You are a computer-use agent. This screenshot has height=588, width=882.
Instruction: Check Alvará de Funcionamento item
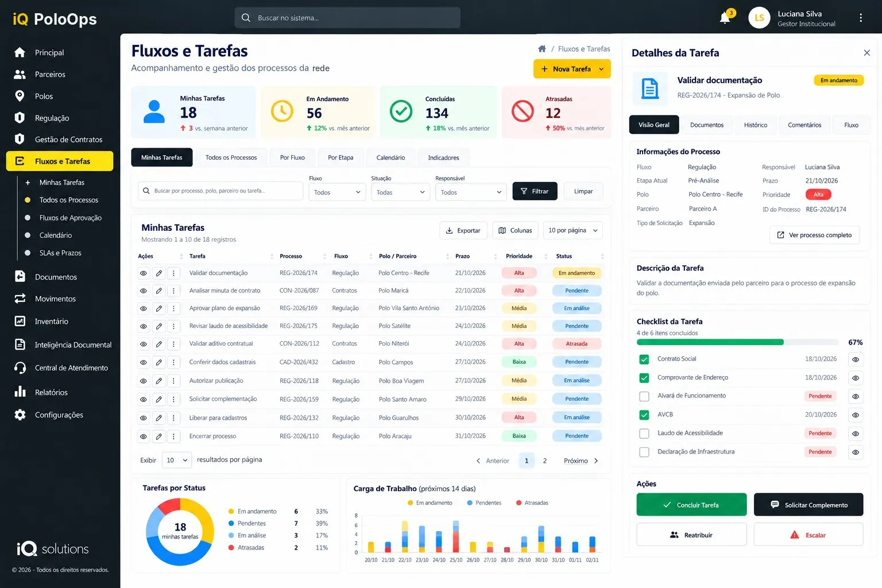click(x=644, y=396)
